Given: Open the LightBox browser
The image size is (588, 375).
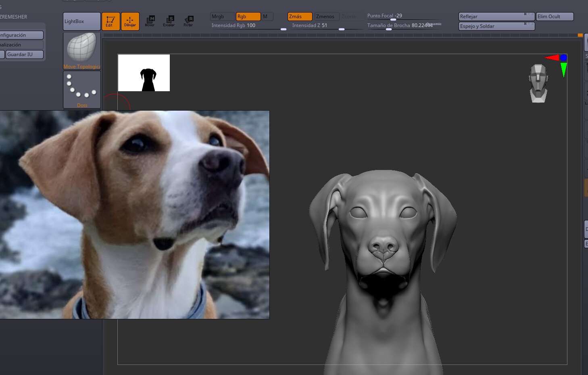Looking at the screenshot, I should [82, 21].
